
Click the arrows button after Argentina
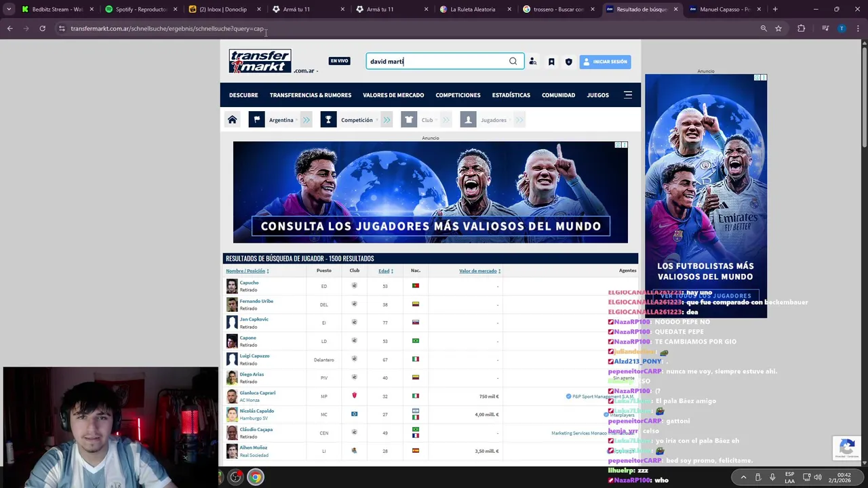307,120
